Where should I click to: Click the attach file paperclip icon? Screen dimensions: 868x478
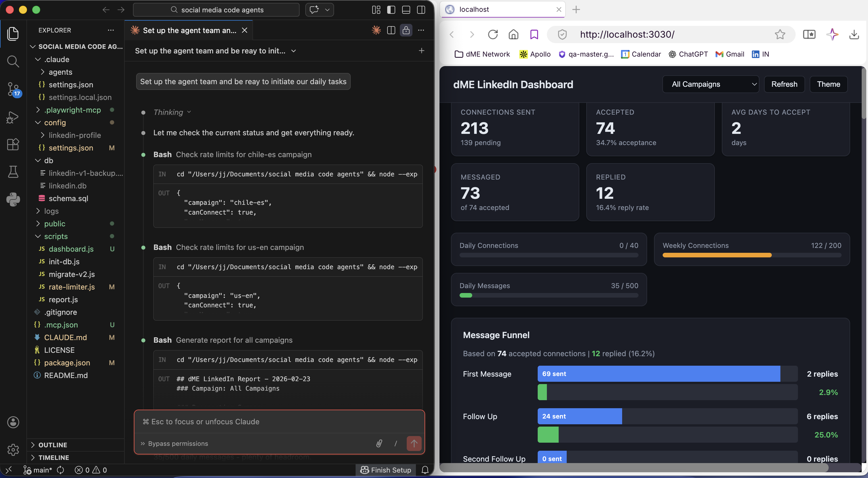379,443
